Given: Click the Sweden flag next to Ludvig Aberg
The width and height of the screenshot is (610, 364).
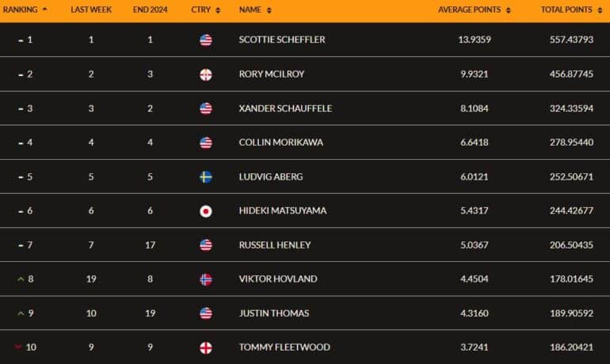Looking at the screenshot, I should coord(206,176).
